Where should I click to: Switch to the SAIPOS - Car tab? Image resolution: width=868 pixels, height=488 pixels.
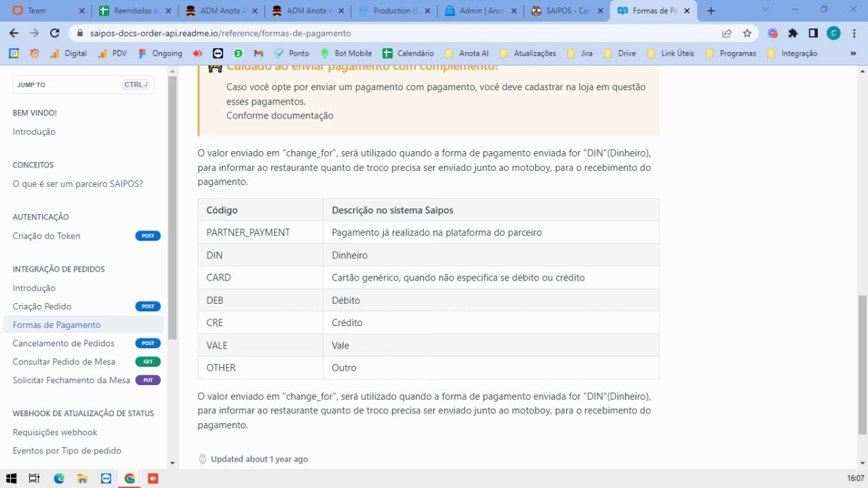(565, 11)
